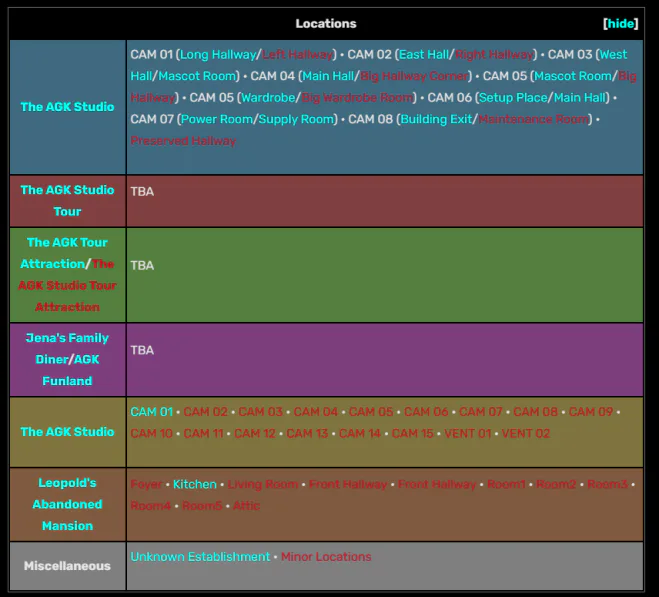The image size is (659, 597).
Task: Go to the Wardrobe link
Action: coord(268,98)
